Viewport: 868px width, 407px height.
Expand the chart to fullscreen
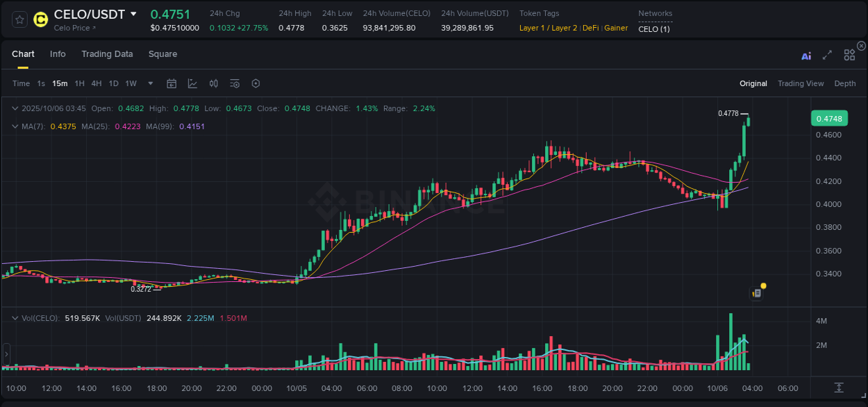tap(827, 55)
